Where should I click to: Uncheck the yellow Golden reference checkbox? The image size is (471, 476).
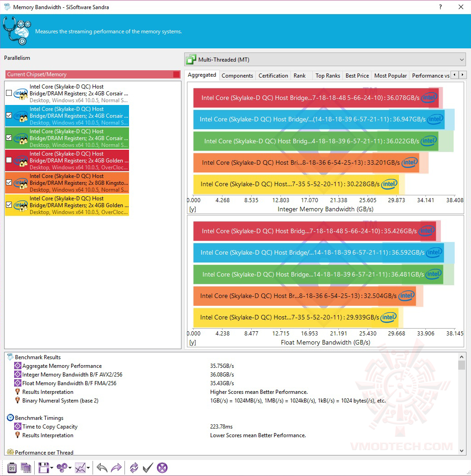(9, 205)
